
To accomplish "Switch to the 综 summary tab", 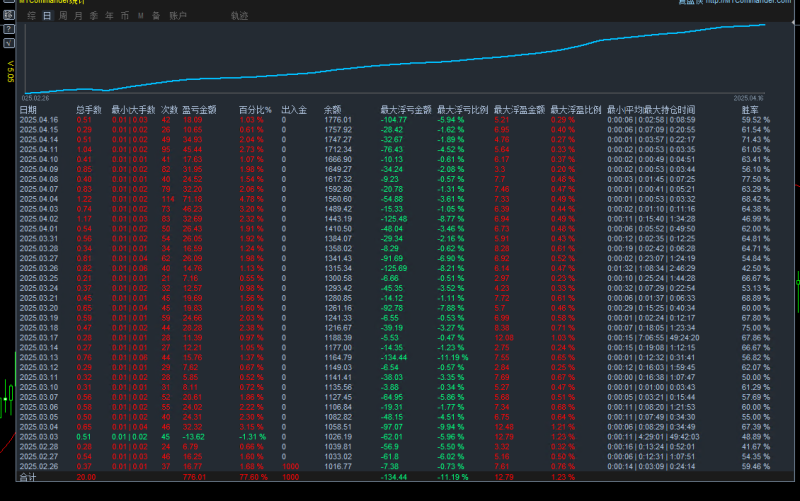I will (x=33, y=17).
